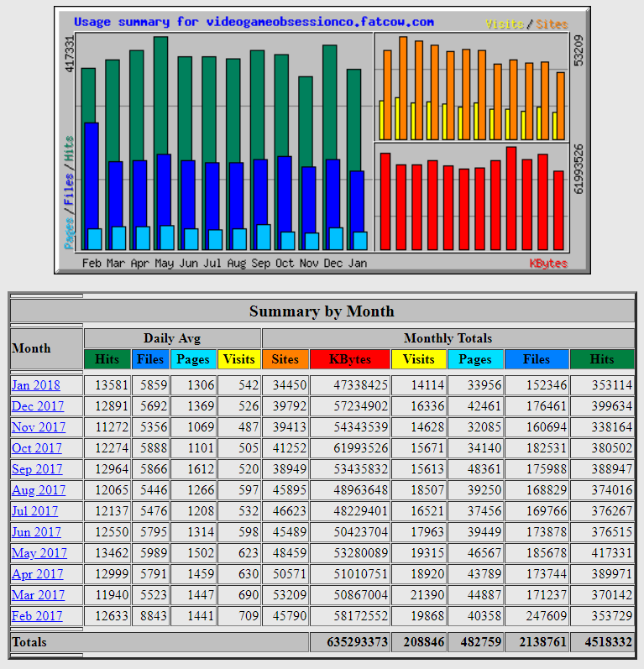Select the Apr 2017 month link

click(x=37, y=574)
